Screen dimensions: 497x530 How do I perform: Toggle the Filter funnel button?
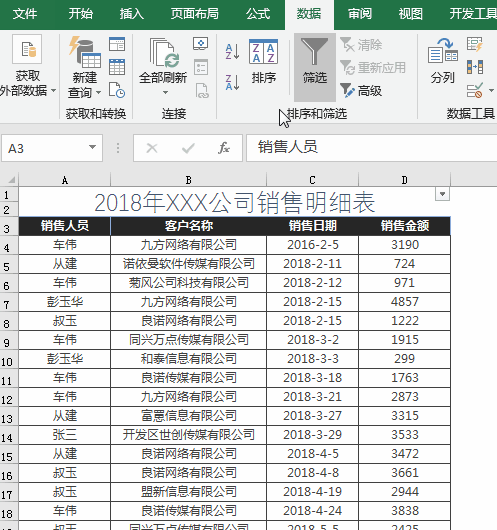[x=315, y=67]
